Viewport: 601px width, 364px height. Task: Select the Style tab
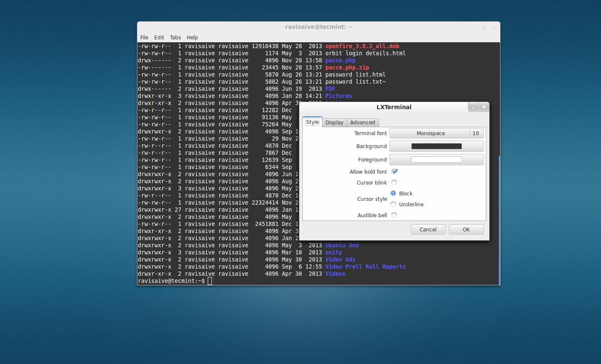312,122
